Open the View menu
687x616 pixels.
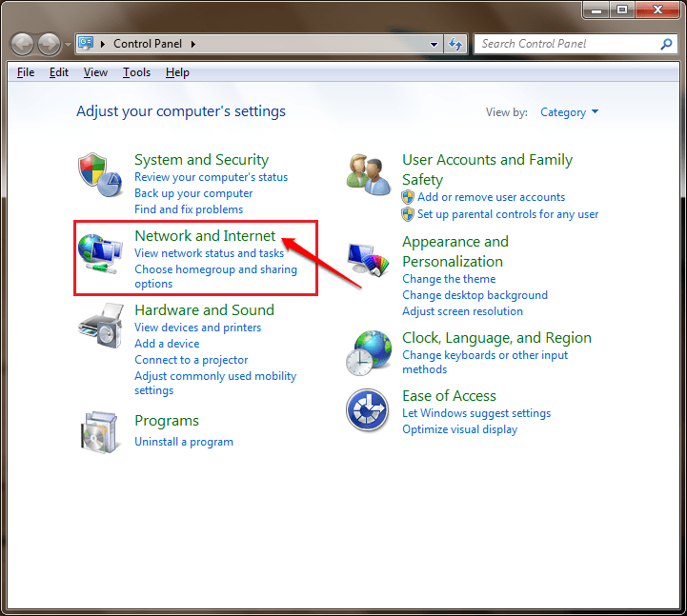[95, 72]
